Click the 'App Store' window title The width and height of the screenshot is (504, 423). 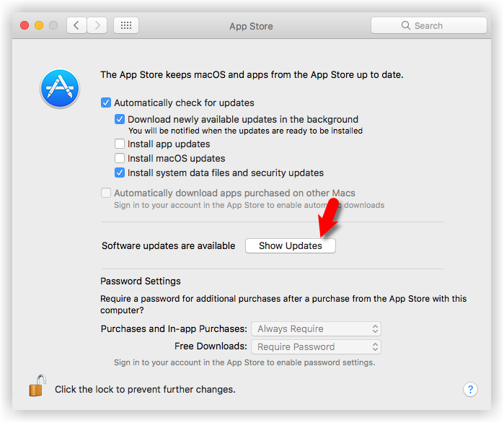pos(251,27)
